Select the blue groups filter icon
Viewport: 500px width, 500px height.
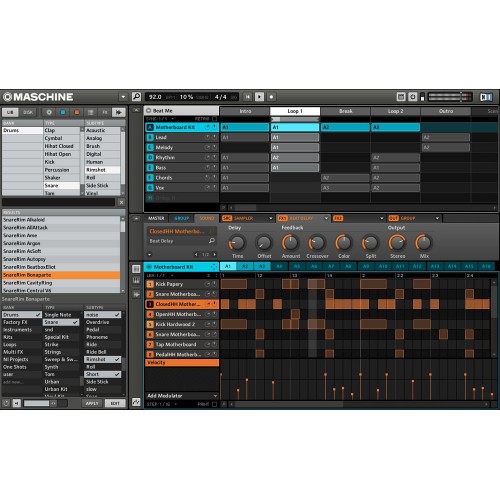point(63,112)
